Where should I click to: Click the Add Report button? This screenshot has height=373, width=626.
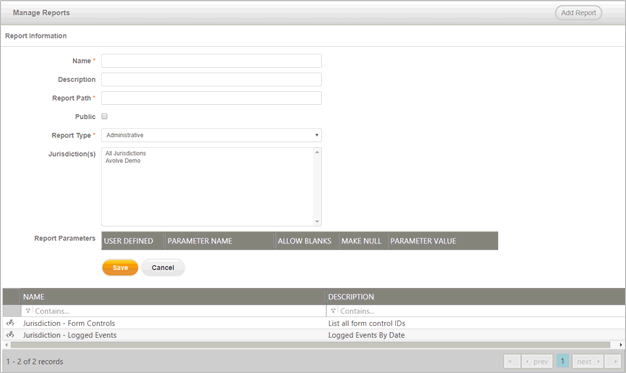[578, 13]
